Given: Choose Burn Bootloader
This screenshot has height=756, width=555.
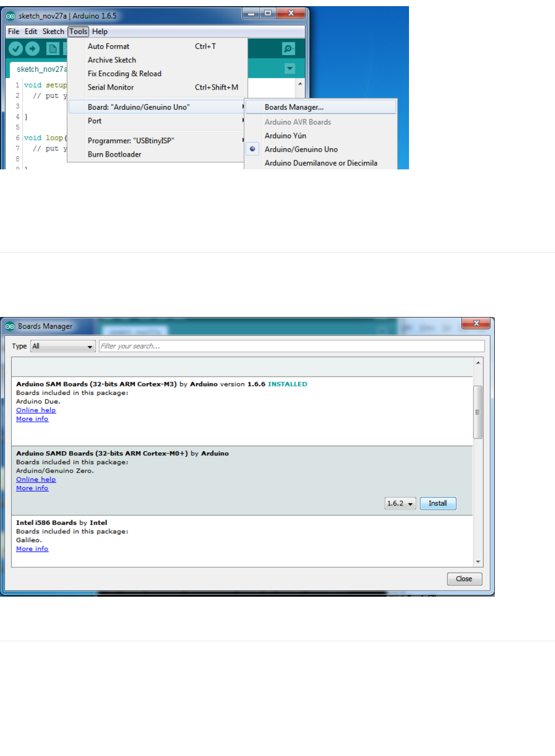Looking at the screenshot, I should (x=157, y=154).
